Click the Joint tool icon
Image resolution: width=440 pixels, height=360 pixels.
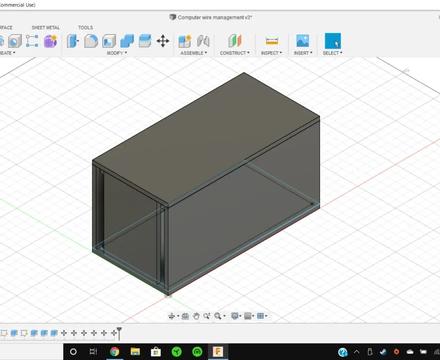tap(203, 41)
